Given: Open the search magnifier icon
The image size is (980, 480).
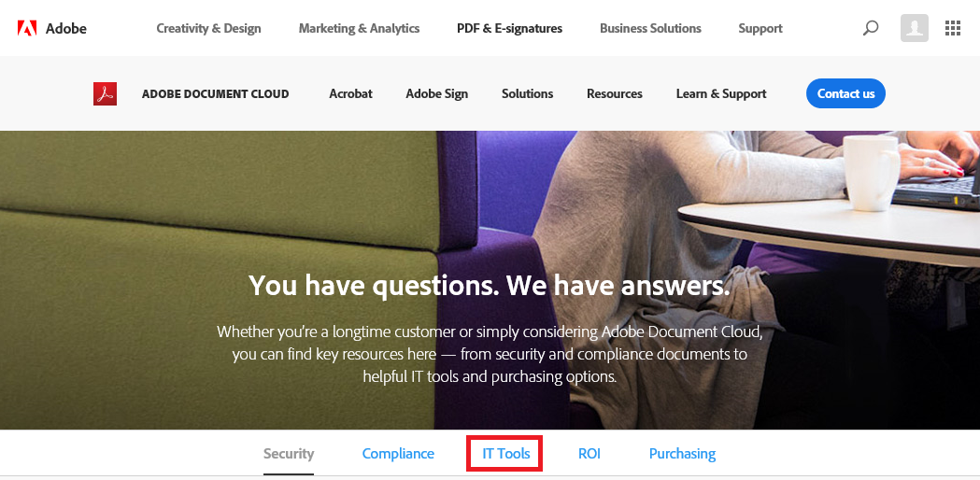Looking at the screenshot, I should tap(871, 28).
